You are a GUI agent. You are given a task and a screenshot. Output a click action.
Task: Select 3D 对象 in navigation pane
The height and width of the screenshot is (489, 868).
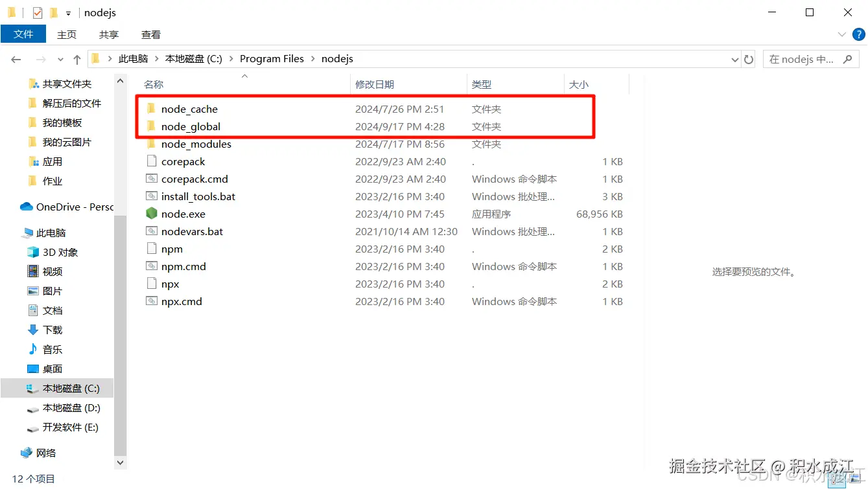pyautogui.click(x=60, y=252)
